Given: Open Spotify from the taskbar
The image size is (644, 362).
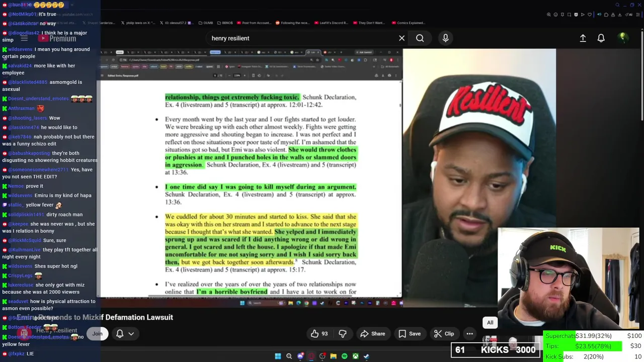Looking at the screenshot, I should [344, 356].
